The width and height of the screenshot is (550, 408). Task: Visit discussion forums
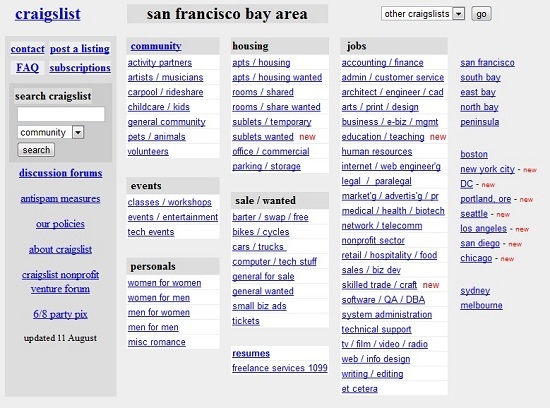[x=61, y=173]
